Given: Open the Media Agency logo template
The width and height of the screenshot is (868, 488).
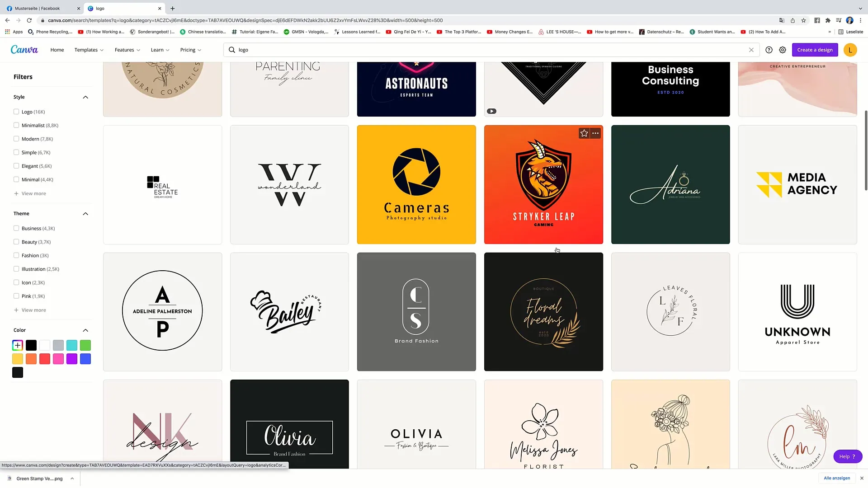Looking at the screenshot, I should coord(797,184).
